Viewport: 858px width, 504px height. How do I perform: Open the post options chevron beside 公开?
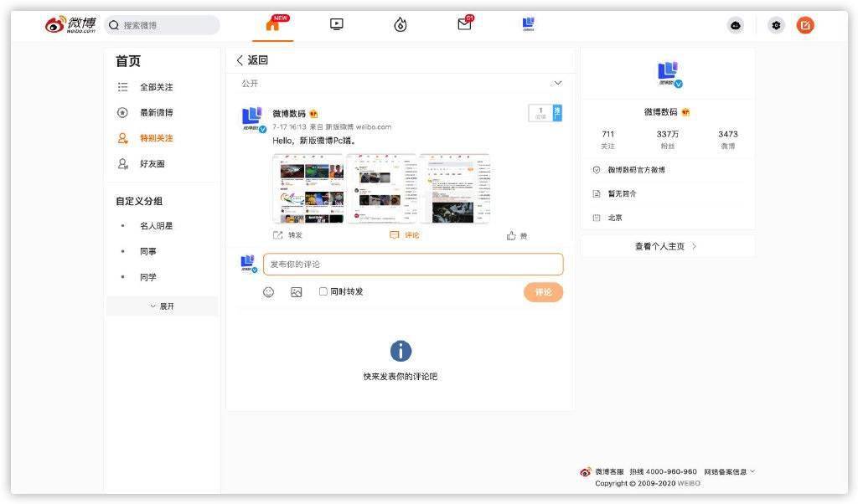click(x=557, y=83)
